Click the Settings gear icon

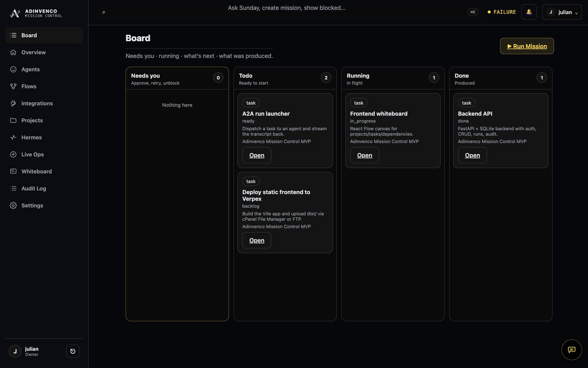tap(13, 206)
